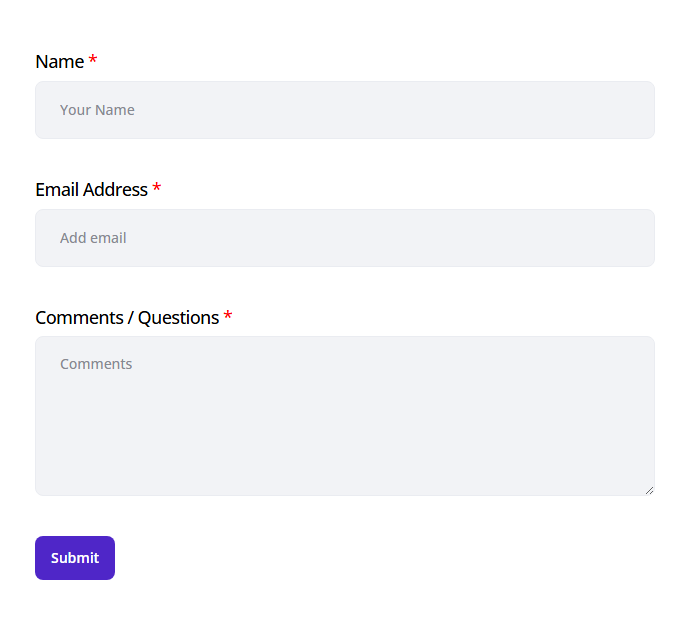The height and width of the screenshot is (619, 698).
Task: Focus the Add email text field
Action: tap(344, 238)
